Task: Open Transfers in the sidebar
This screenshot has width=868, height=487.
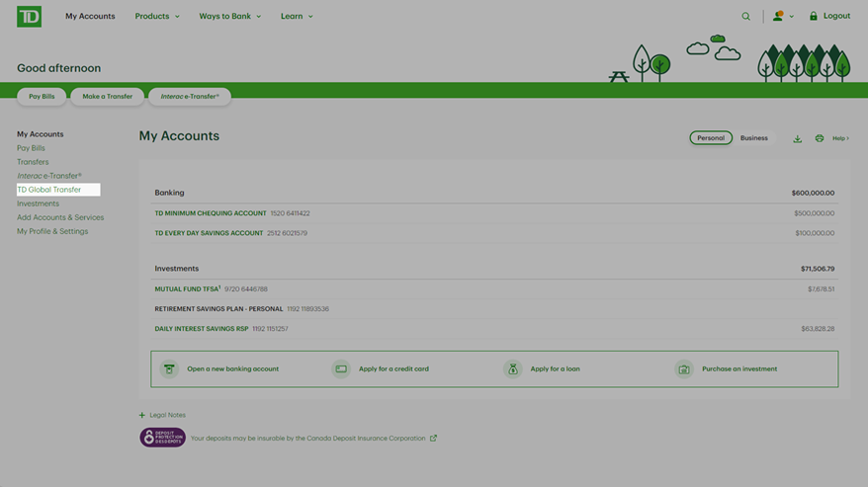Action: pos(33,162)
